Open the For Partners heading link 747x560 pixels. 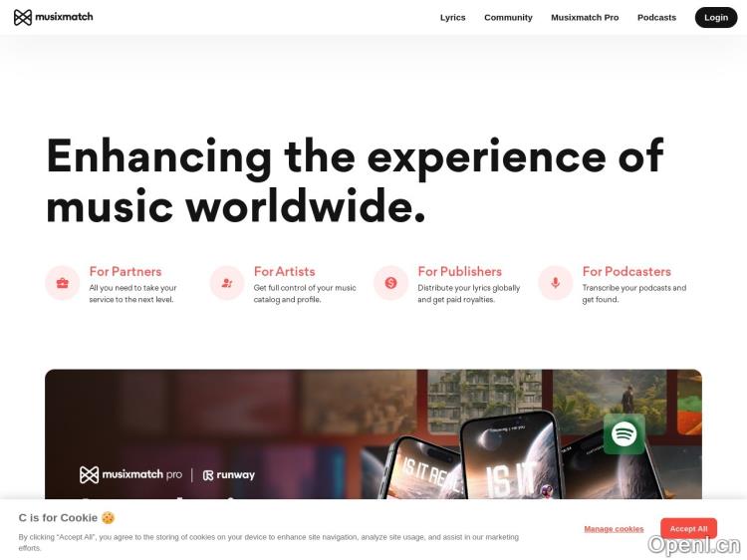[x=125, y=271]
